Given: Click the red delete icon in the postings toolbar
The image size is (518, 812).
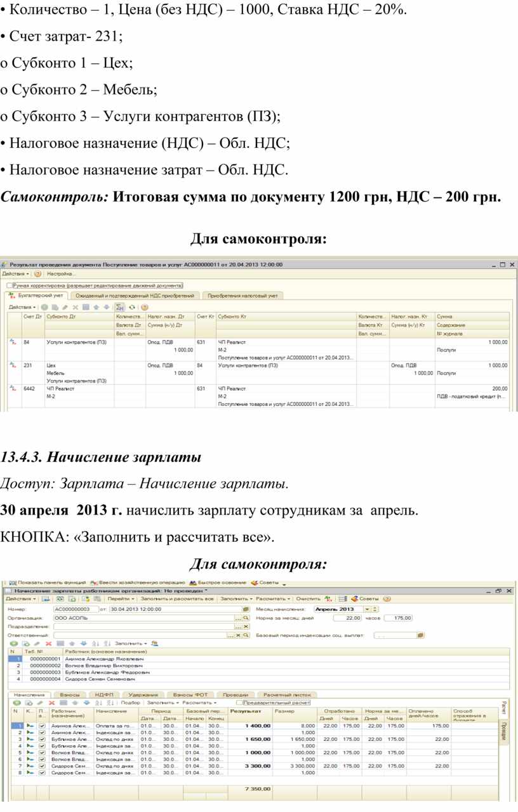Looking at the screenshot, I should pyautogui.click(x=76, y=307).
